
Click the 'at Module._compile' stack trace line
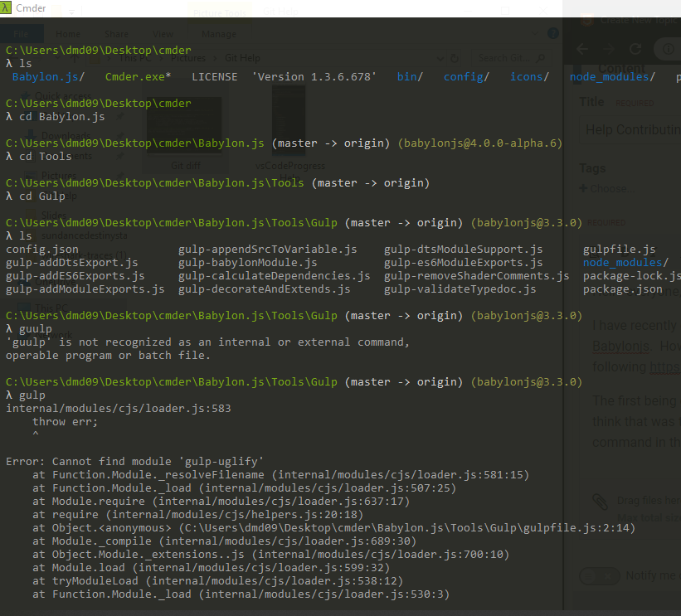(x=224, y=541)
